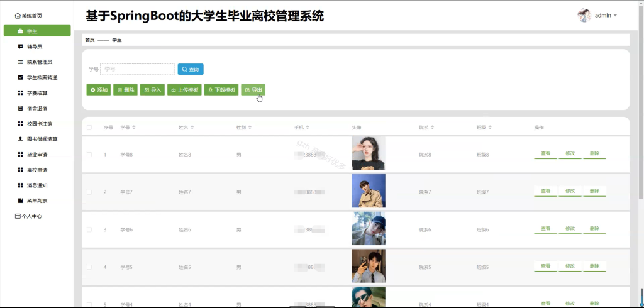Screen dimensions: 644x308
Task: Click the green 删除 button above the table
Action: coord(125,90)
